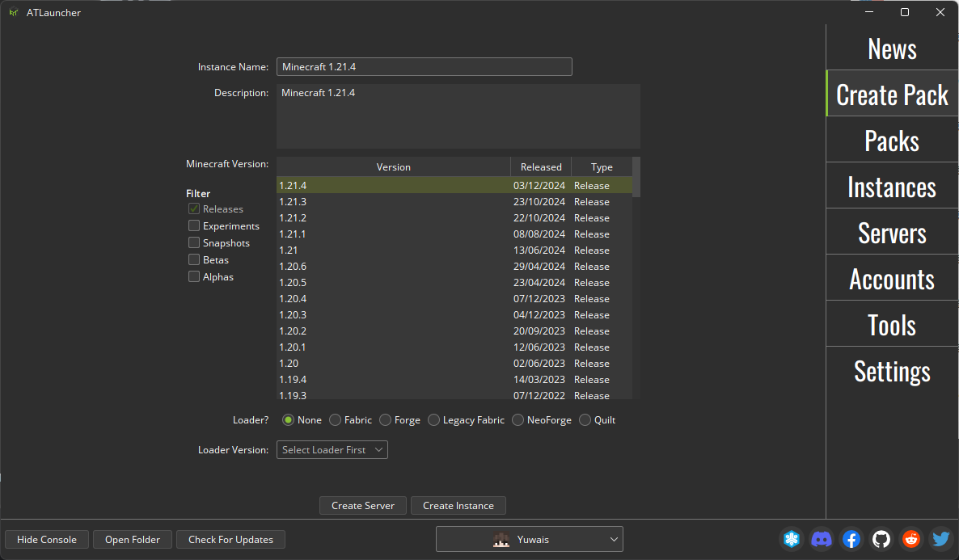Visit the Reddit icon link
Image resolution: width=959 pixels, height=560 pixels.
pos(911,539)
